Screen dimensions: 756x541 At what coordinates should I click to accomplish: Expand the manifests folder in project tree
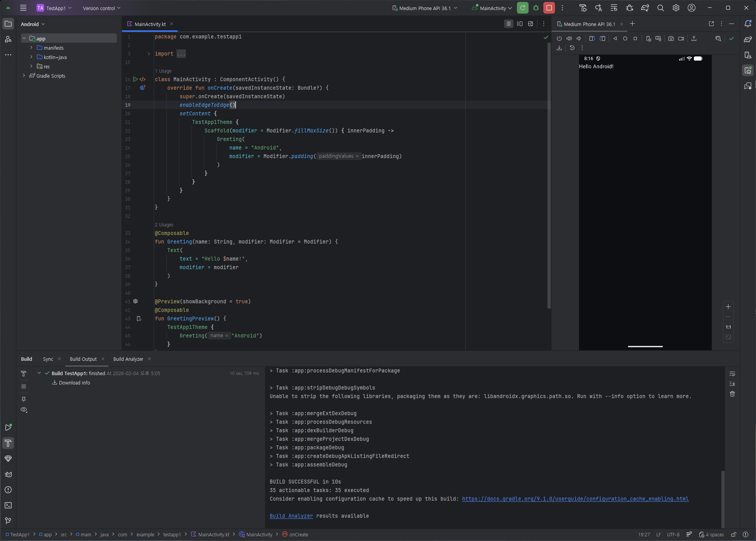31,48
